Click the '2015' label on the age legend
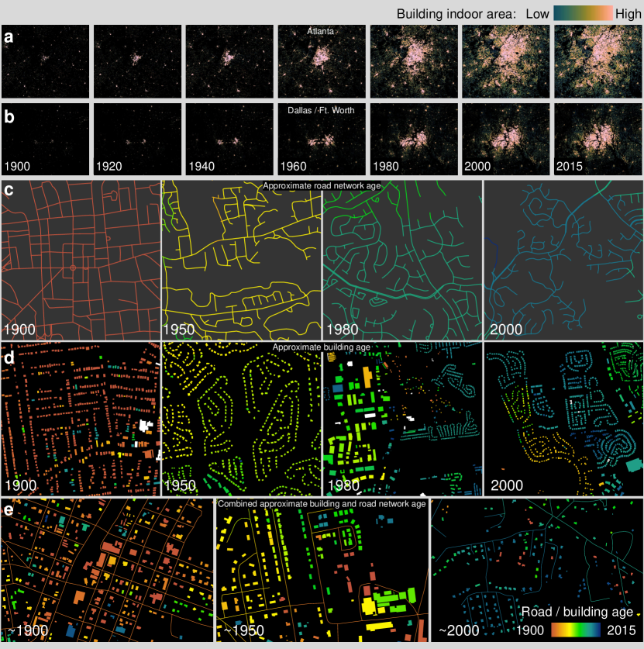This screenshot has width=644, height=649. [621, 630]
